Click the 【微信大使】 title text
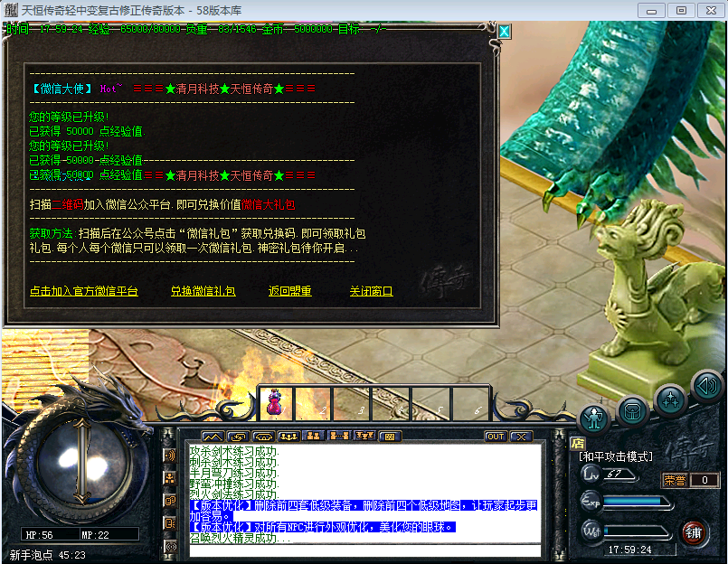Viewport: 728px width, 564px height. (x=62, y=89)
